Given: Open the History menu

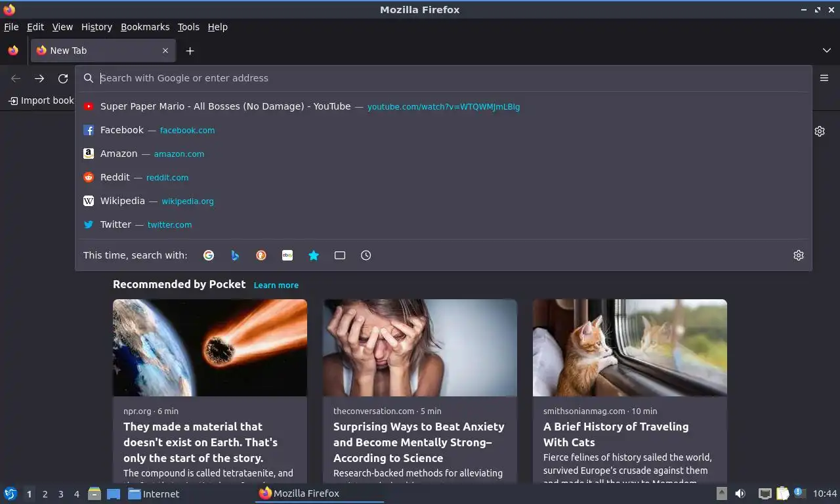Looking at the screenshot, I should [x=96, y=27].
